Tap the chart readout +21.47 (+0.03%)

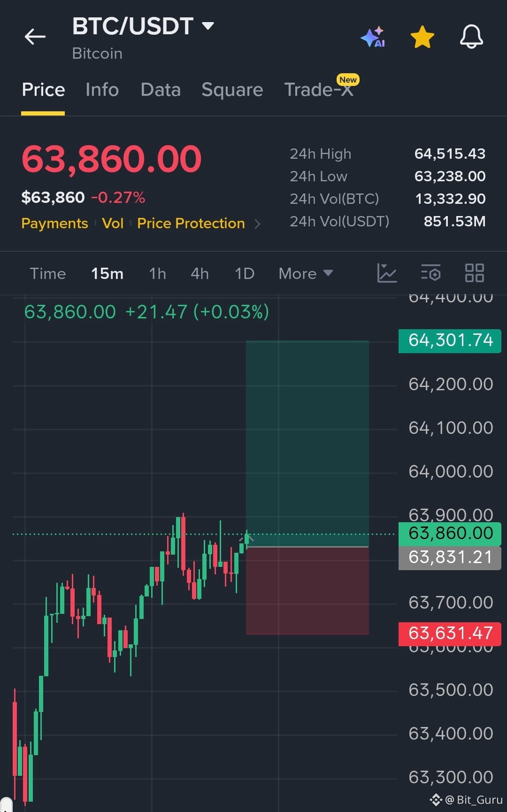click(x=197, y=312)
